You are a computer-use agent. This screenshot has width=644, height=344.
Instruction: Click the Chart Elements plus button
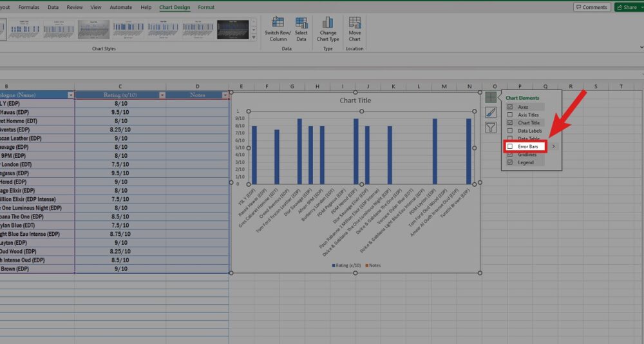pos(491,97)
